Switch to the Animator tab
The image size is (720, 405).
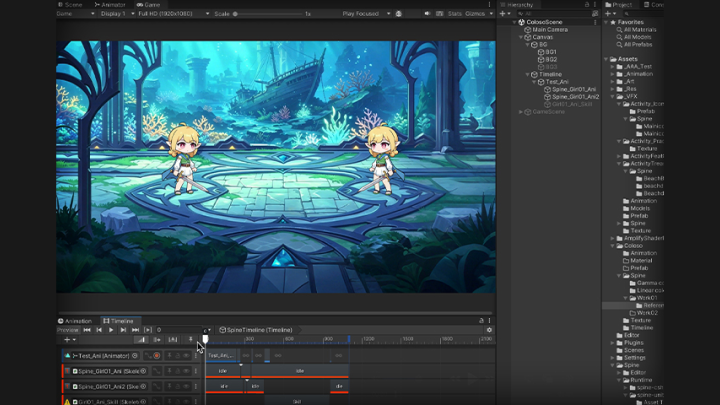(110, 5)
